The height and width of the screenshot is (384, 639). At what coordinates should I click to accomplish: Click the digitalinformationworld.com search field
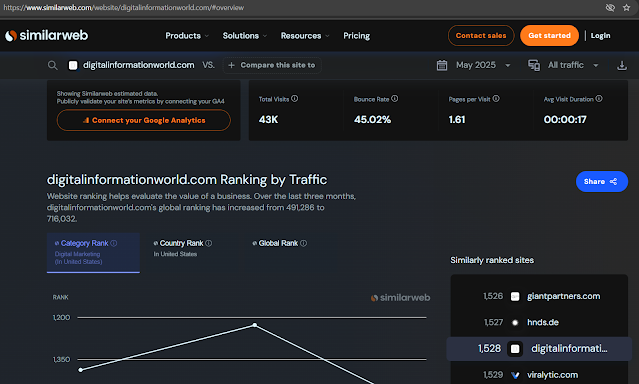(x=139, y=65)
